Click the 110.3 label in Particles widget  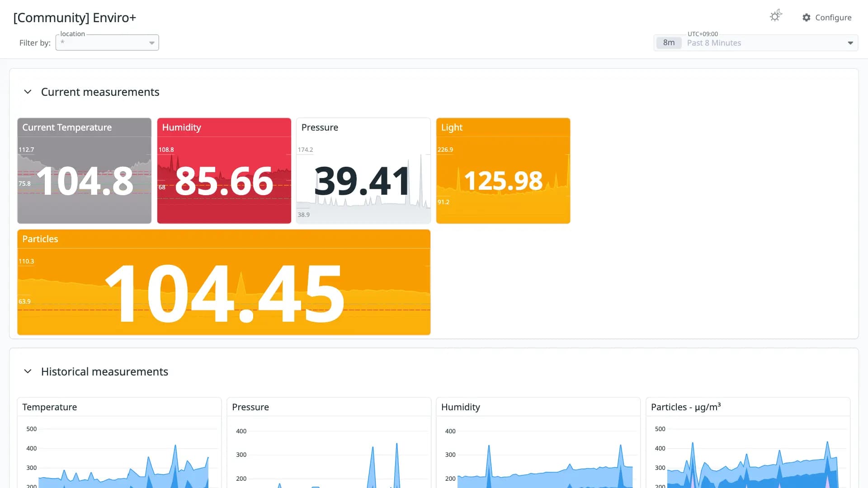[26, 261]
